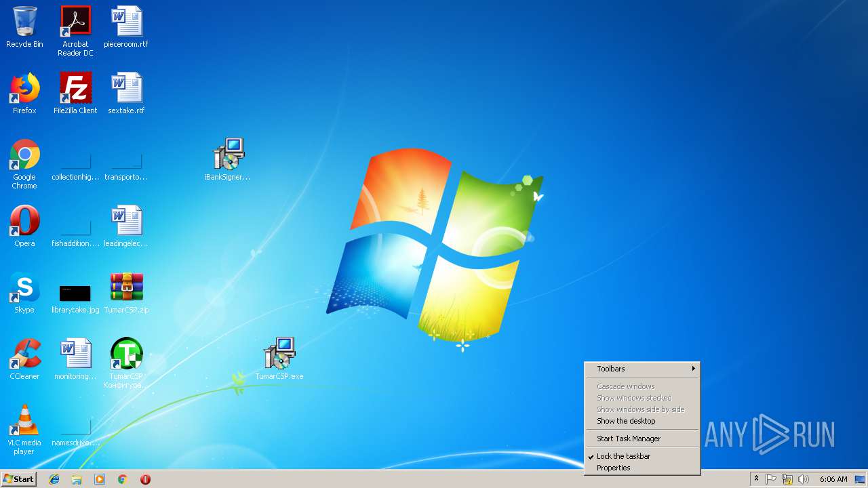Select FileZilla Client shortcut

click(x=75, y=94)
